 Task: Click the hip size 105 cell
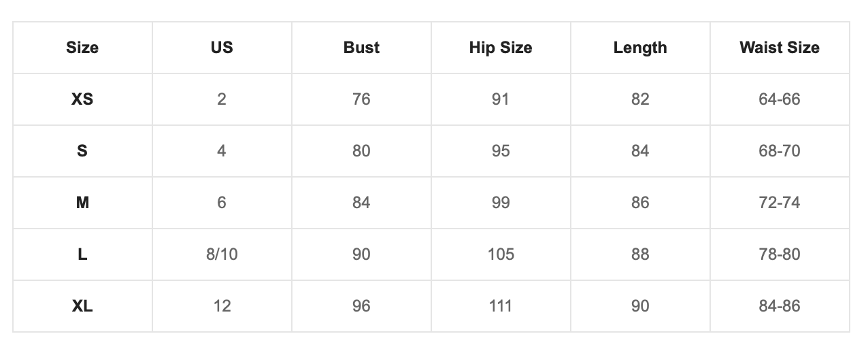[x=501, y=254]
